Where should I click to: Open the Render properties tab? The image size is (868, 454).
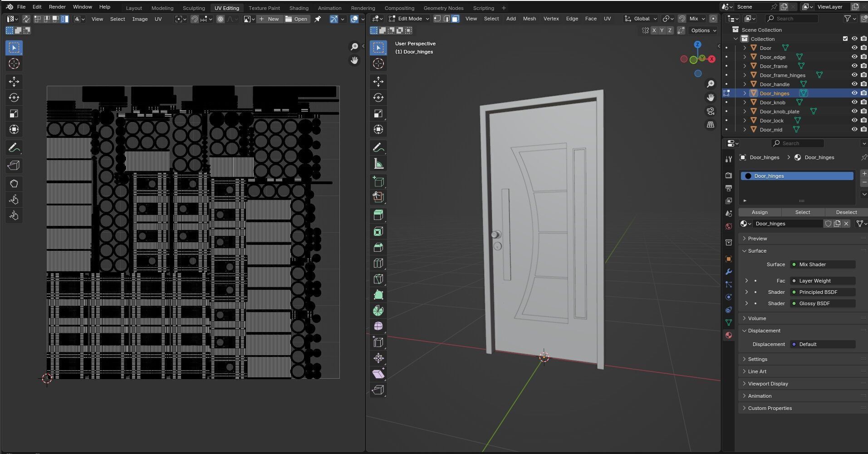coord(729,176)
